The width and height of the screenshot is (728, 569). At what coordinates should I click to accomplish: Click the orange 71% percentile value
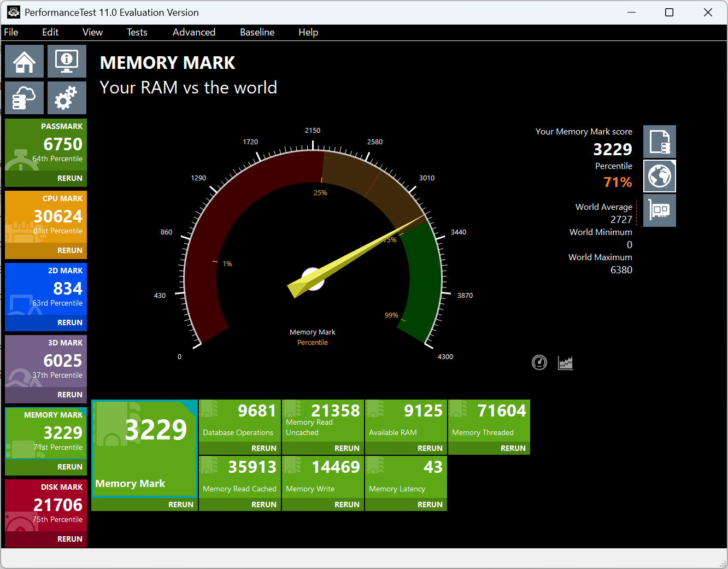coord(618,182)
